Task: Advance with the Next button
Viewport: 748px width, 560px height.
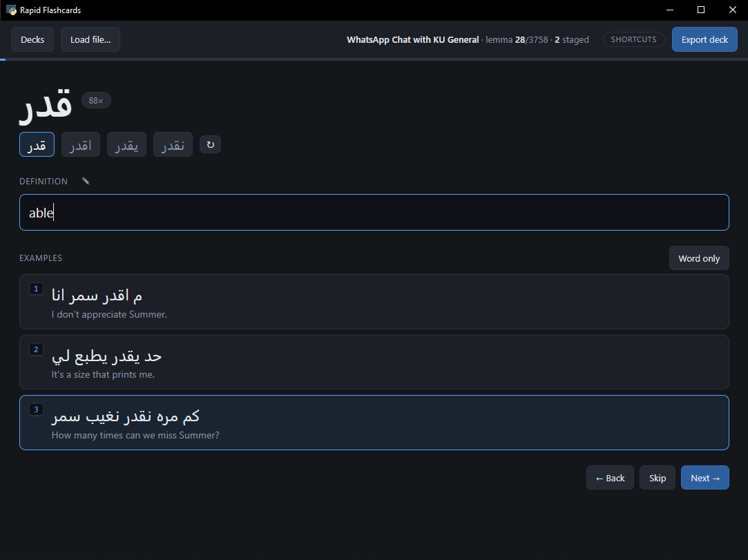Action: point(705,477)
